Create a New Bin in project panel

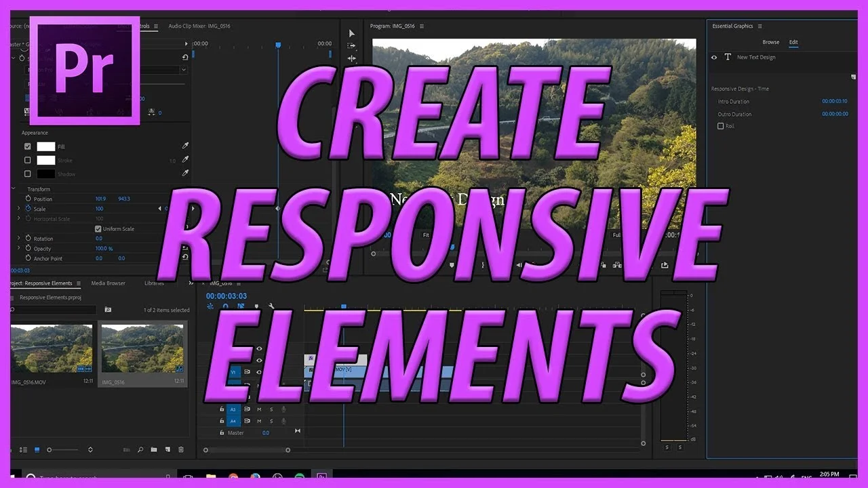point(154,449)
